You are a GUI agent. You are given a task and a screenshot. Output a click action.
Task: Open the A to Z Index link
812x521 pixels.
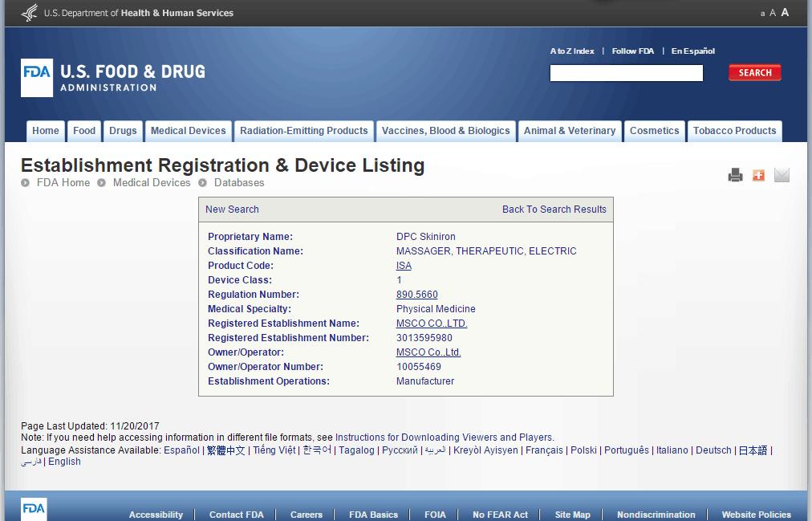[572, 51]
